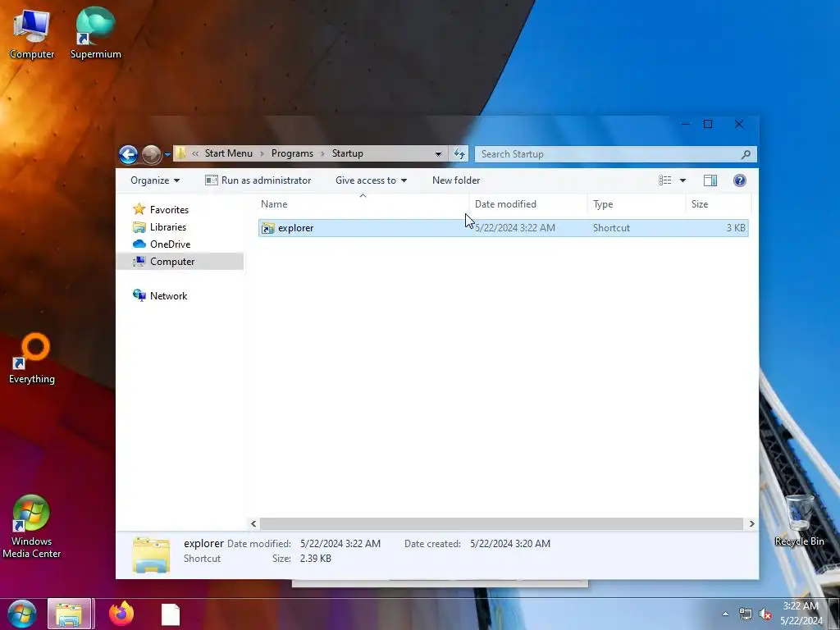Click the Shortcut type cell
The width and height of the screenshot is (840, 630).
coord(611,228)
